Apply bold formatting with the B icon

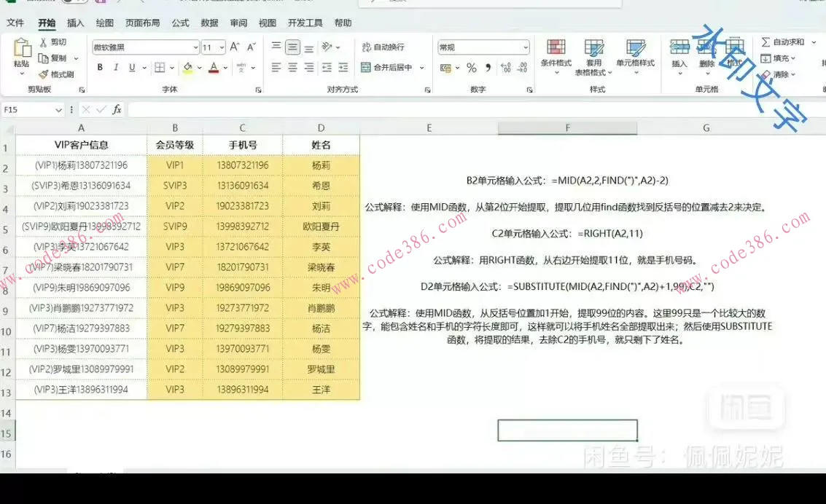pyautogui.click(x=100, y=67)
